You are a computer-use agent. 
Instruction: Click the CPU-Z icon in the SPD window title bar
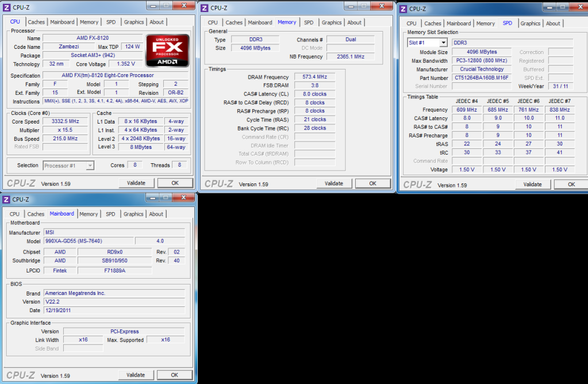pyautogui.click(x=403, y=9)
